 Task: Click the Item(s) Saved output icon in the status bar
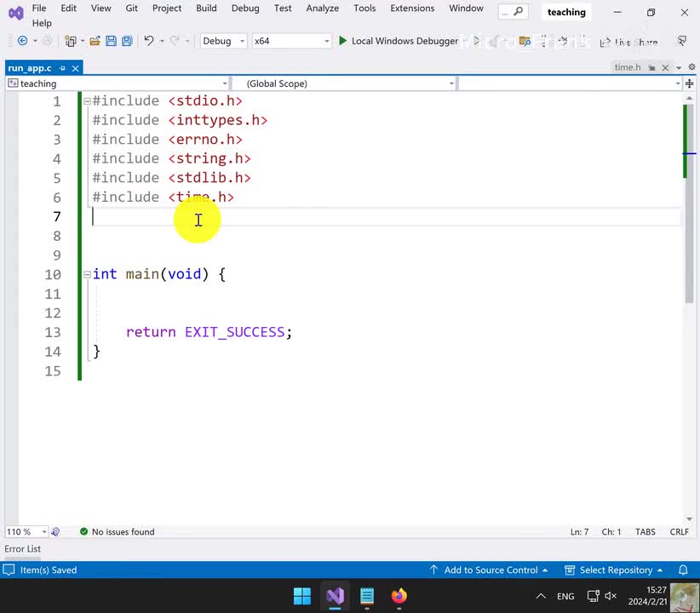9,570
